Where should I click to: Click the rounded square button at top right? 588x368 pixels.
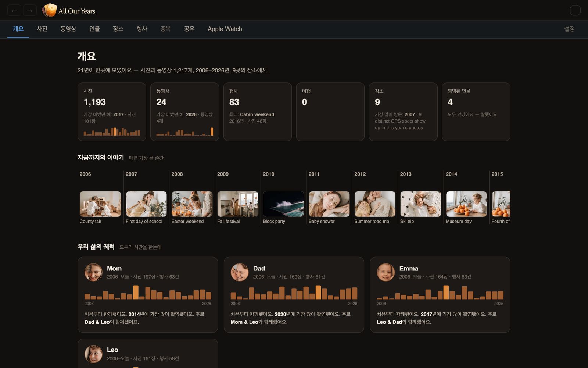pos(575,10)
